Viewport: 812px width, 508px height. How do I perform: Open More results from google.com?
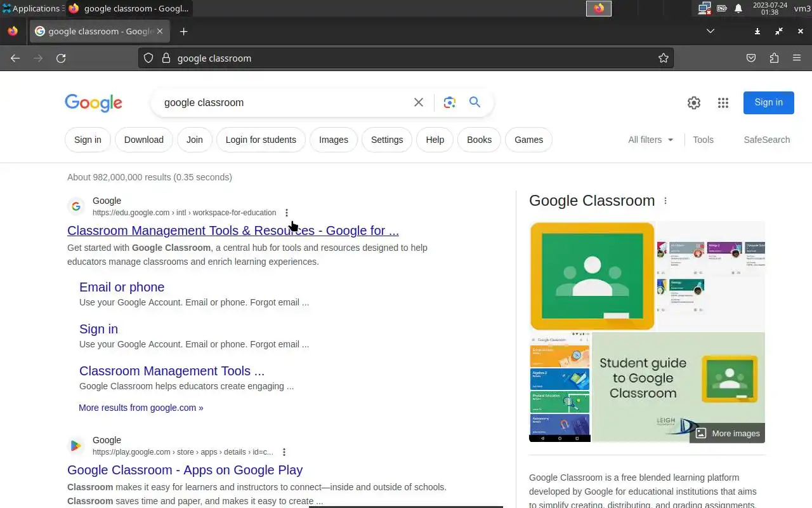pyautogui.click(x=141, y=408)
